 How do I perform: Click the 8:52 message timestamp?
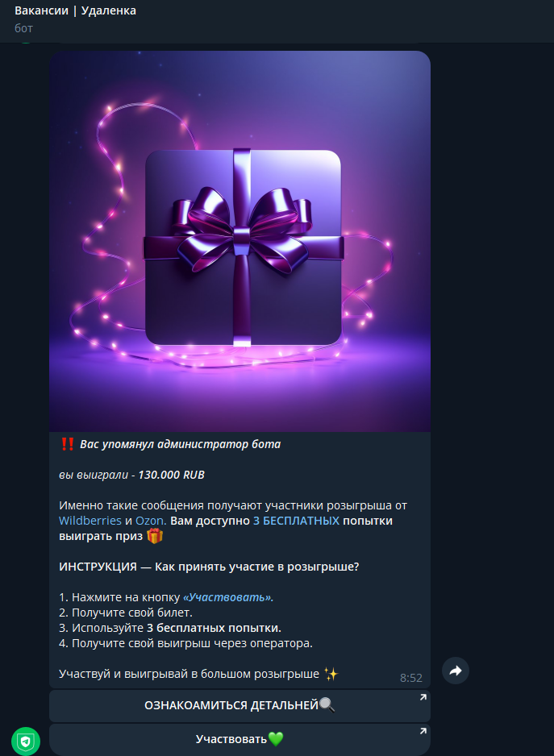tap(411, 678)
